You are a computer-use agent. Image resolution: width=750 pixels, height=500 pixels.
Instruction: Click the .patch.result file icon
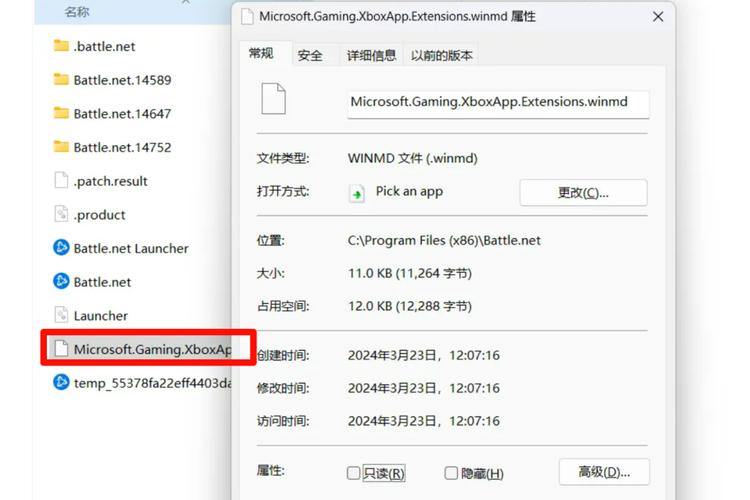click(x=61, y=180)
